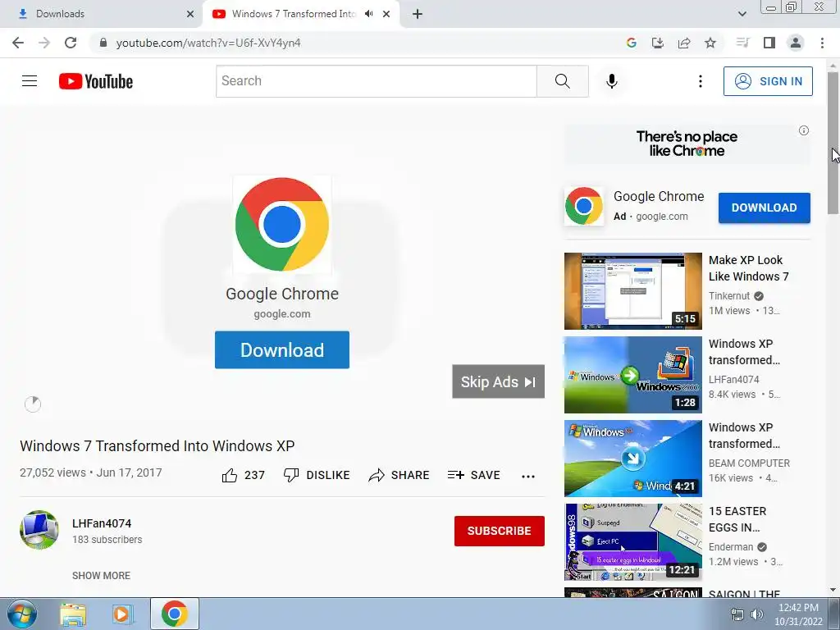Open tab search dropdown chevron
Viewport: 840px width, 630px height.
[742, 14]
